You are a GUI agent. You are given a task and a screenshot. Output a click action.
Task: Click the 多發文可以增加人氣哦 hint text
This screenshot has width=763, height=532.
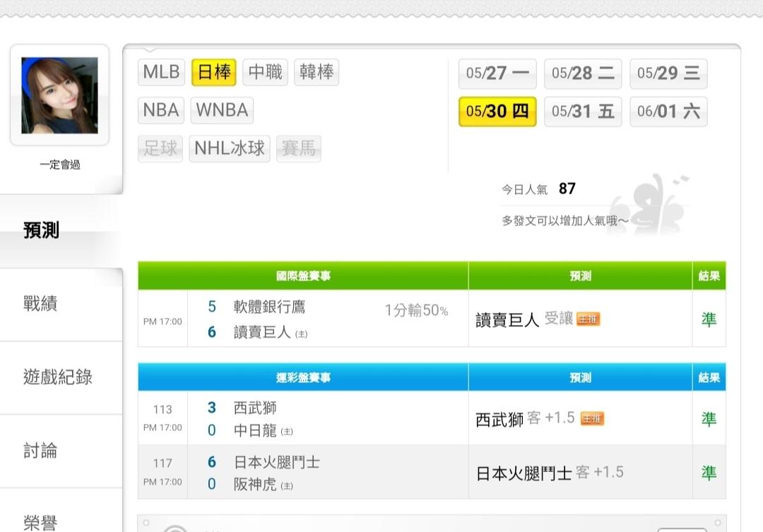pos(565,221)
